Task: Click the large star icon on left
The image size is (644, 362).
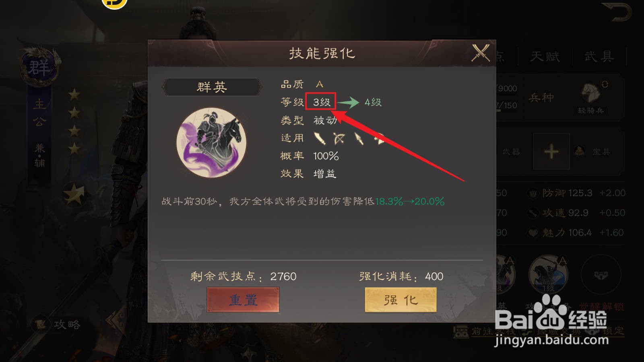Action: 74,194
